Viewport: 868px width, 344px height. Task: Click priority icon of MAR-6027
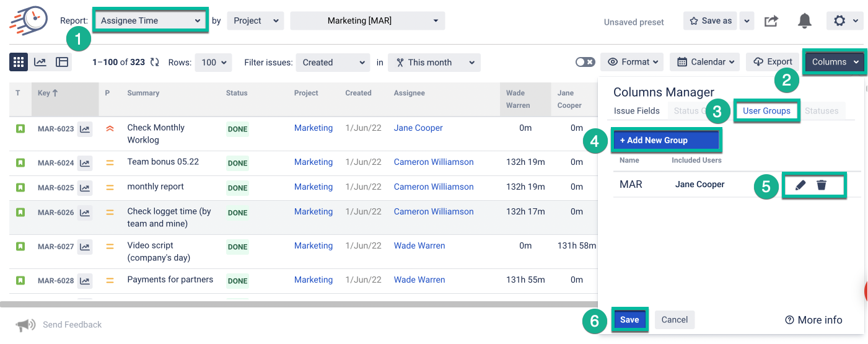tap(110, 246)
